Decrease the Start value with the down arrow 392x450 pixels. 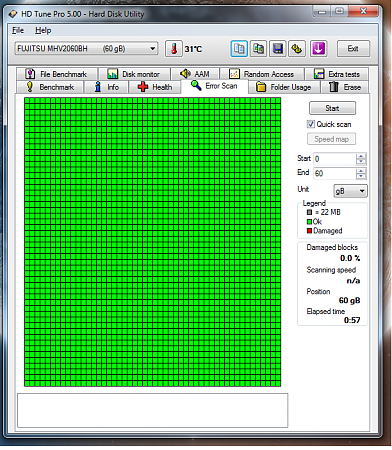pos(361,162)
